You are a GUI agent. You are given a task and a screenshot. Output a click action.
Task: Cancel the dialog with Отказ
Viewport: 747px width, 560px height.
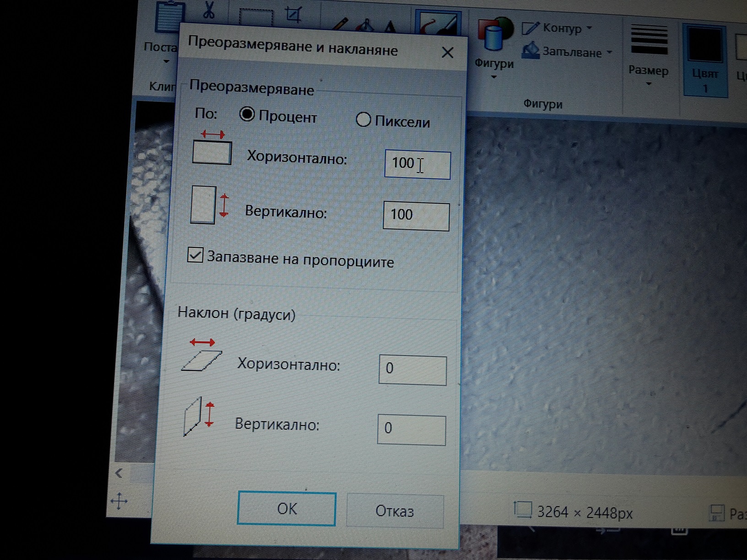click(x=395, y=511)
